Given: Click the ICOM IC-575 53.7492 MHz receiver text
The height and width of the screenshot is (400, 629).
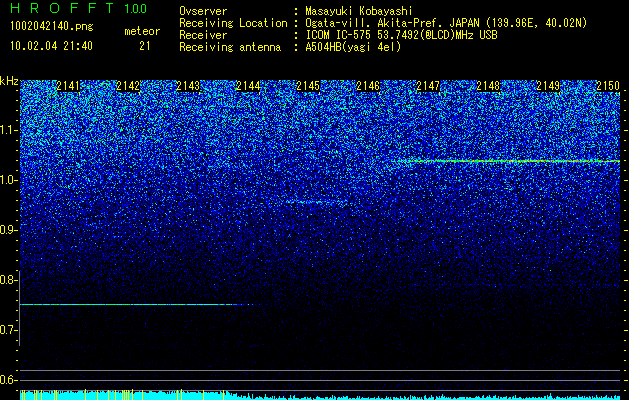Looking at the screenshot, I should click(x=402, y=35).
